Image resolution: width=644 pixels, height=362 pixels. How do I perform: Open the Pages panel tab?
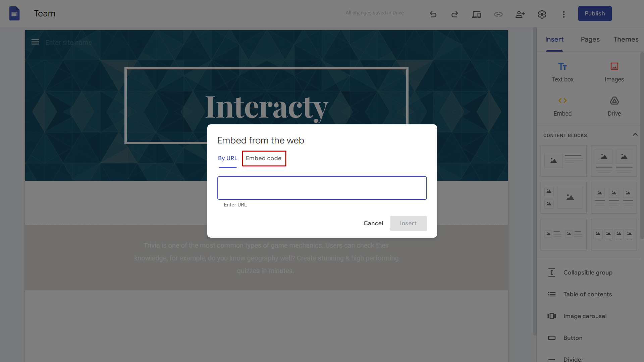tap(590, 40)
